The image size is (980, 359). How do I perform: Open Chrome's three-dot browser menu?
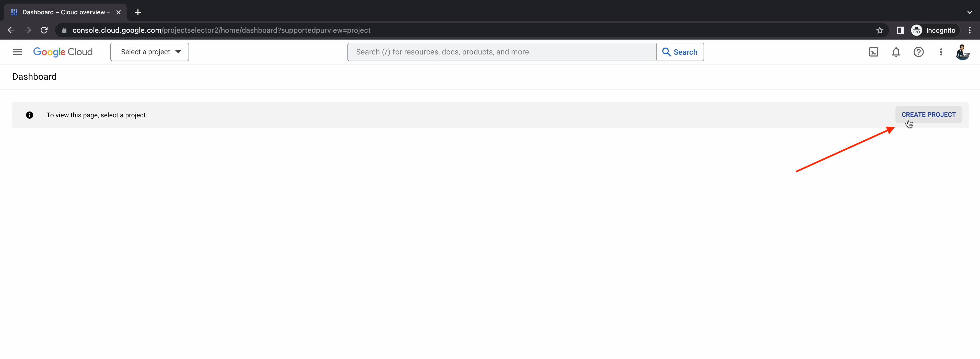pyautogui.click(x=969, y=30)
